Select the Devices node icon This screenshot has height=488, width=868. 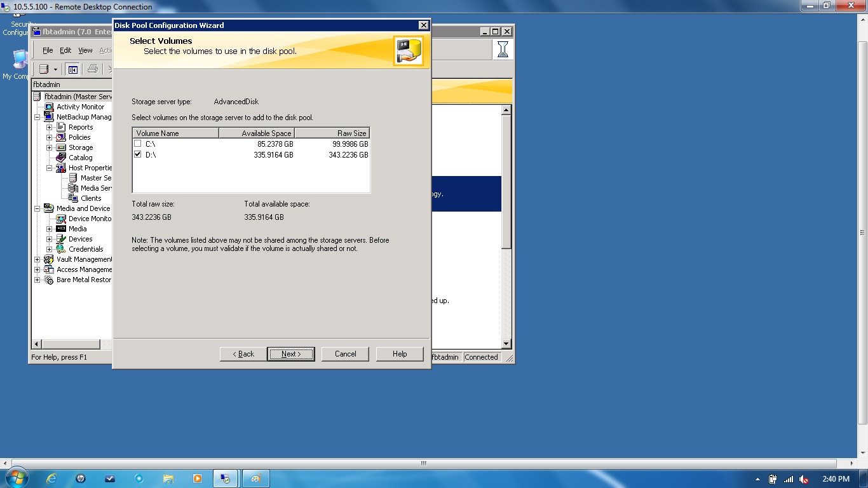[x=61, y=239]
